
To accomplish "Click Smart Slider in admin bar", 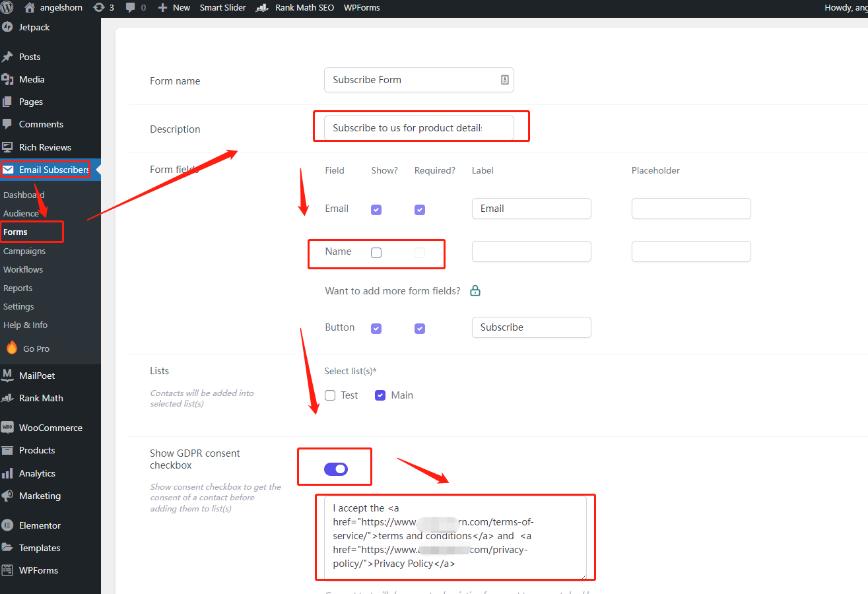I will (x=223, y=8).
